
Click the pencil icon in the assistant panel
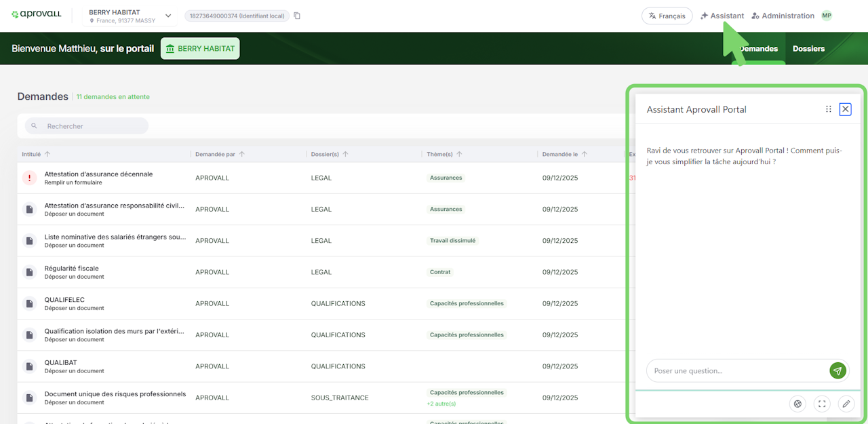click(846, 404)
